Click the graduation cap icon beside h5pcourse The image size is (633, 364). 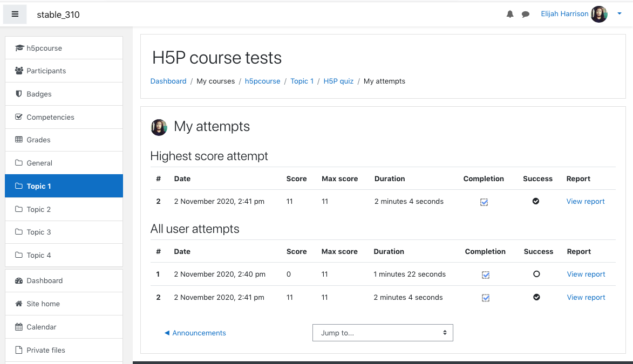coord(19,48)
